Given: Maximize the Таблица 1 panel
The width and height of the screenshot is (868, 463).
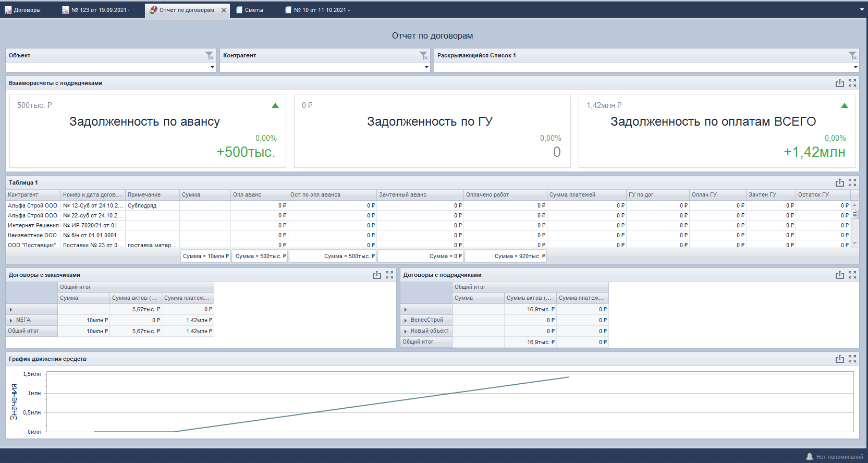Looking at the screenshot, I should 852,182.
